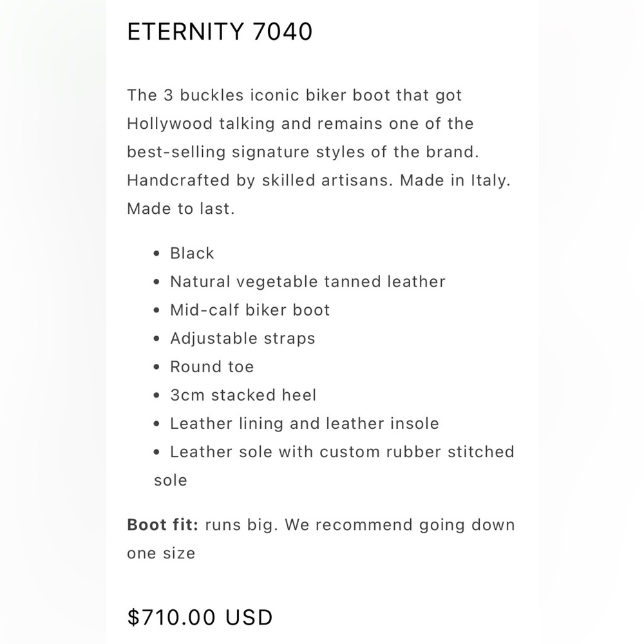Click the 'one size' text line
This screenshot has width=644, height=644.
161,553
